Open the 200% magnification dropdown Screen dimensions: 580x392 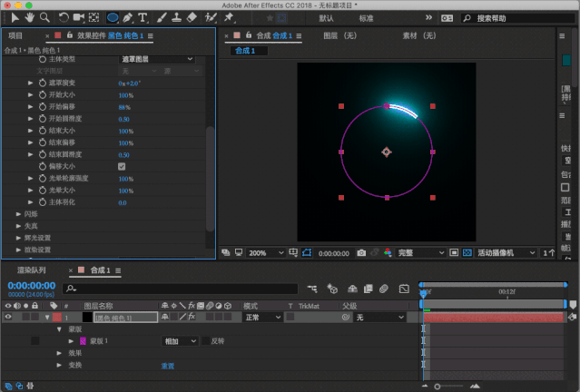click(261, 252)
